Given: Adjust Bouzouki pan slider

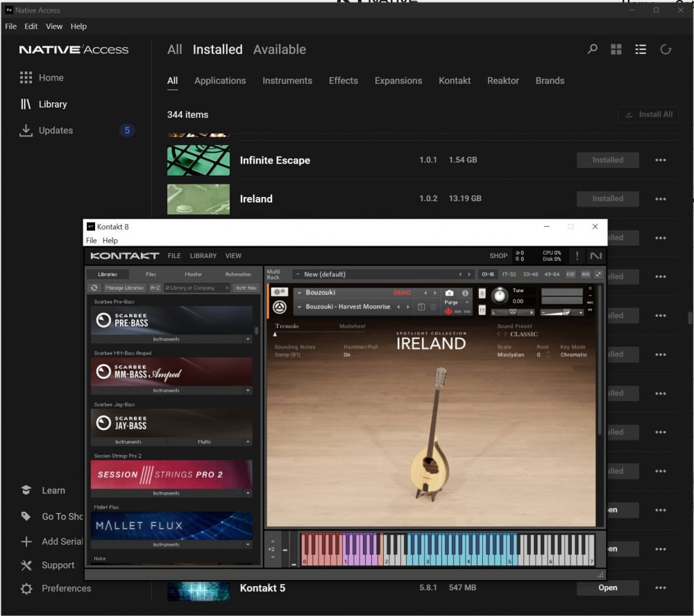Looking at the screenshot, I should pyautogui.click(x=514, y=312).
